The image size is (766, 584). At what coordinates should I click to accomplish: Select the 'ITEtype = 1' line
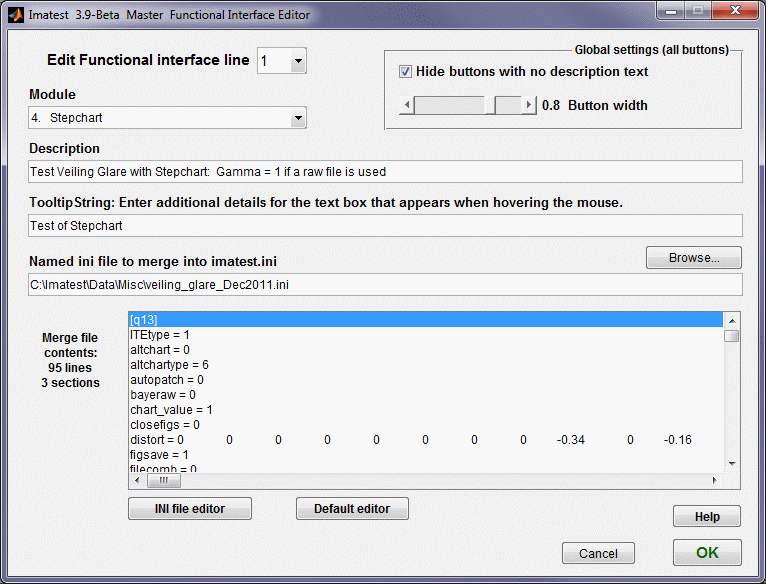point(426,335)
